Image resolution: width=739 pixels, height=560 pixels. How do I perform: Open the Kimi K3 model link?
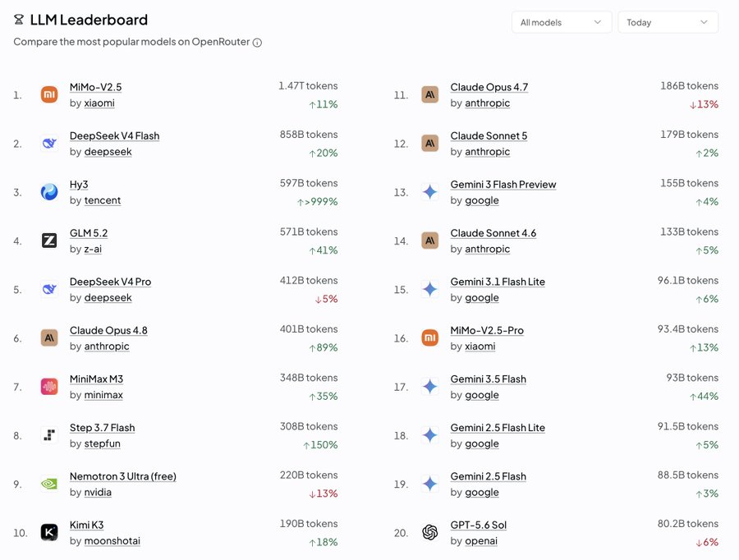click(87, 525)
